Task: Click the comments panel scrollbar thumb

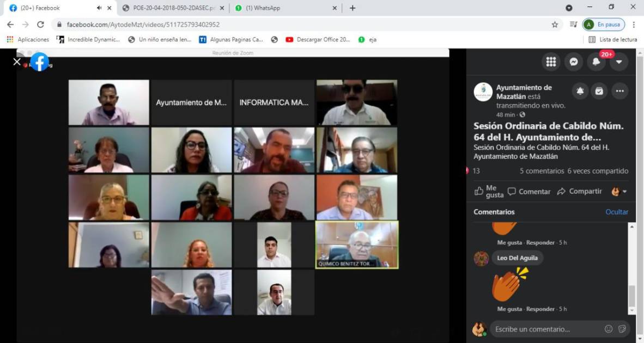Action: tap(632, 296)
